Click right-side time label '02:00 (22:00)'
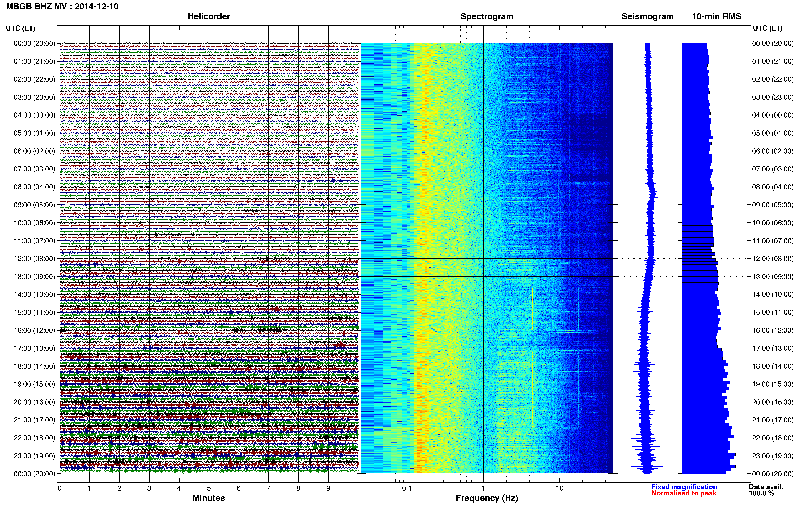 pos(773,79)
